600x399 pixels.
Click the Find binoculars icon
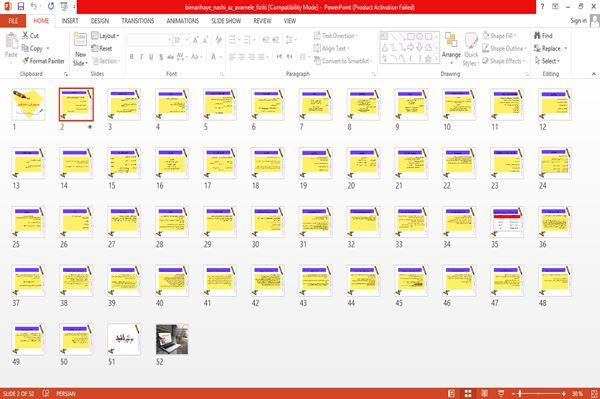click(537, 36)
